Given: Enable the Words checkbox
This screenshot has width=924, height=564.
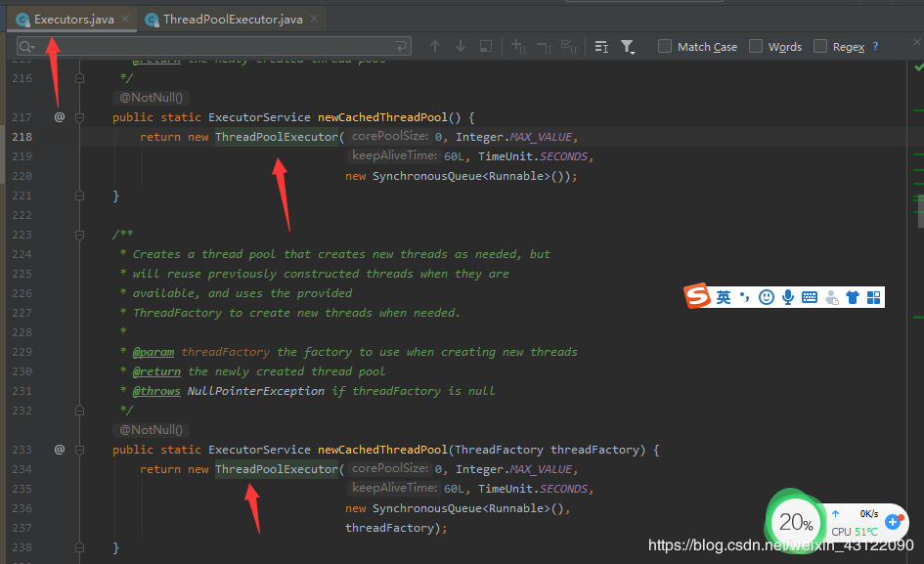Looking at the screenshot, I should (756, 46).
